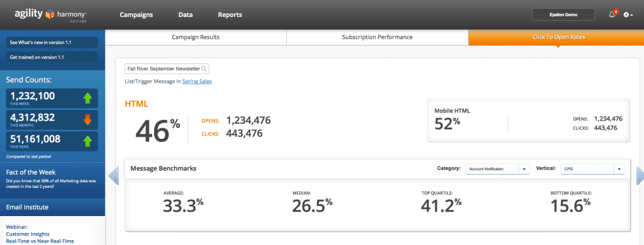Click the orange down arrow for This Month

[x=87, y=120]
